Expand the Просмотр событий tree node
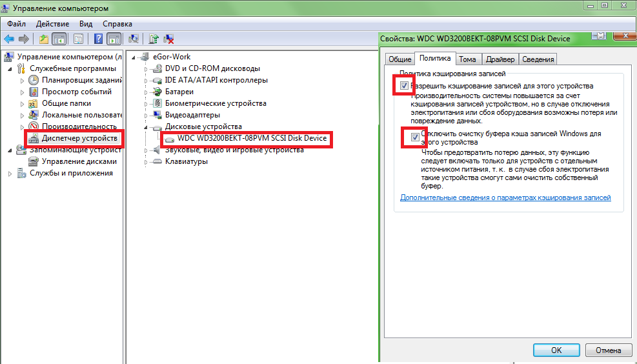Screen dimensions: 637x364 [x=23, y=92]
